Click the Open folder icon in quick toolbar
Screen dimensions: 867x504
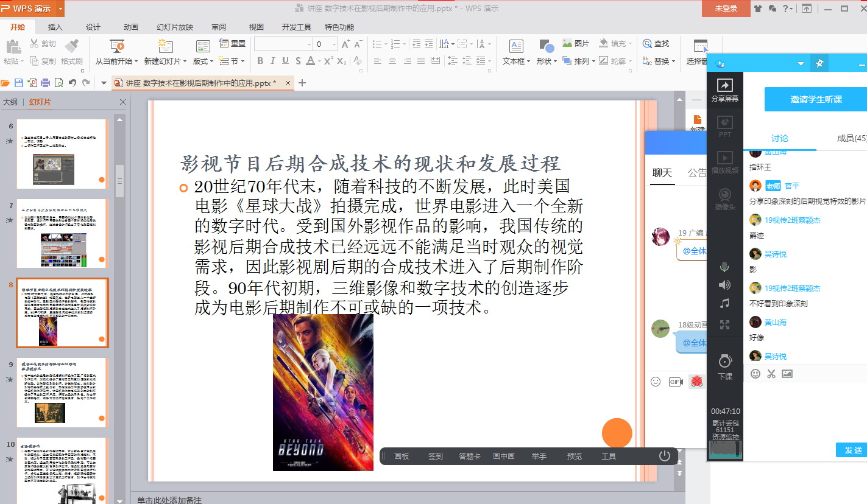5,83
